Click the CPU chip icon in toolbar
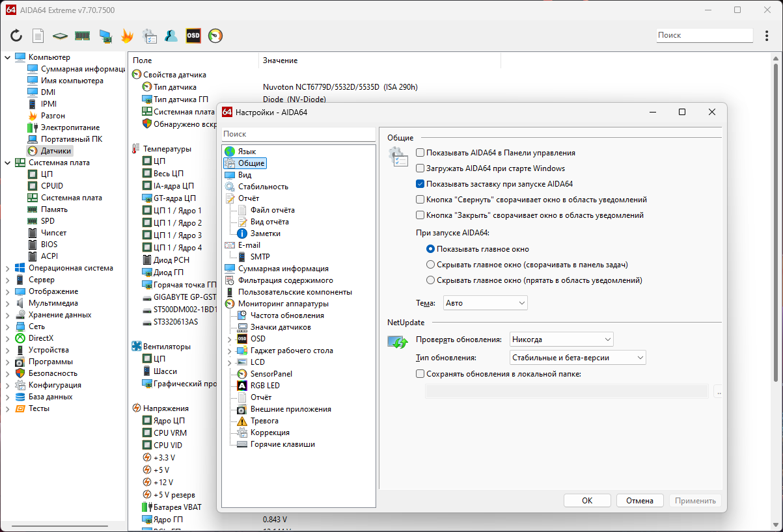The width and height of the screenshot is (783, 532). (x=61, y=36)
